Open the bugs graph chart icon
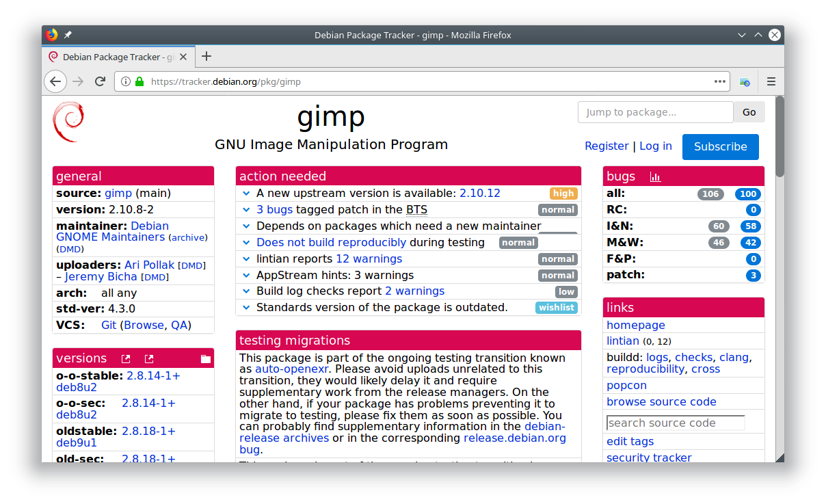Screen dimensions: 826x504 coord(655,176)
